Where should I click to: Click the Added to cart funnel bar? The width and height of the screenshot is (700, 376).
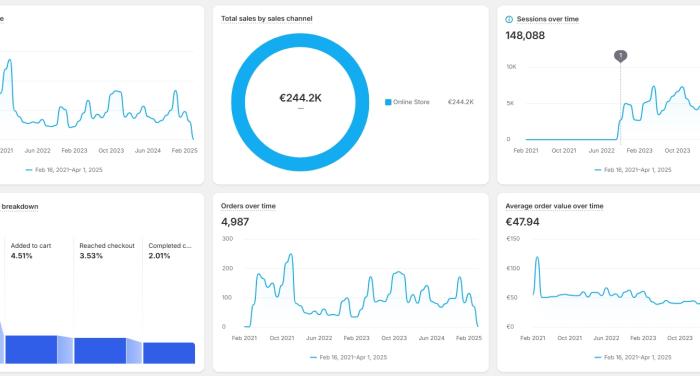(x=31, y=349)
